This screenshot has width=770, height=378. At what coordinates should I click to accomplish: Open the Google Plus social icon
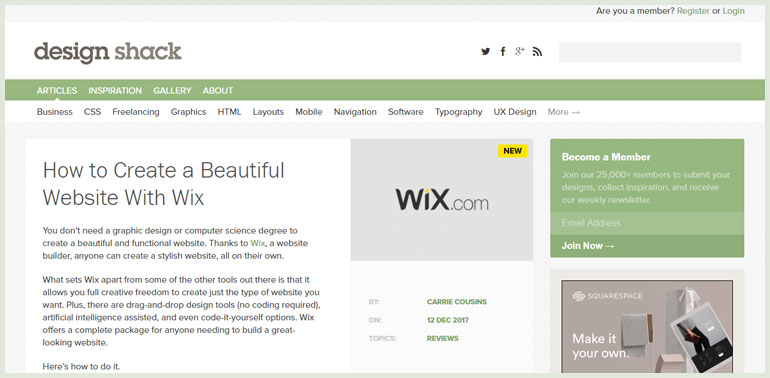(x=520, y=51)
